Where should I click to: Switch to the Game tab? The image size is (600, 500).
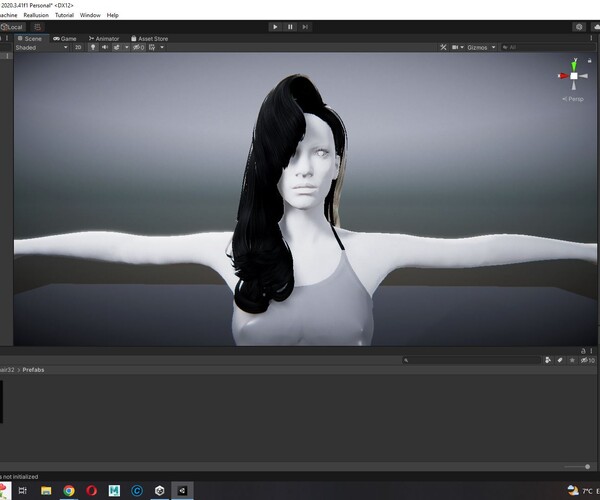pyautogui.click(x=65, y=39)
